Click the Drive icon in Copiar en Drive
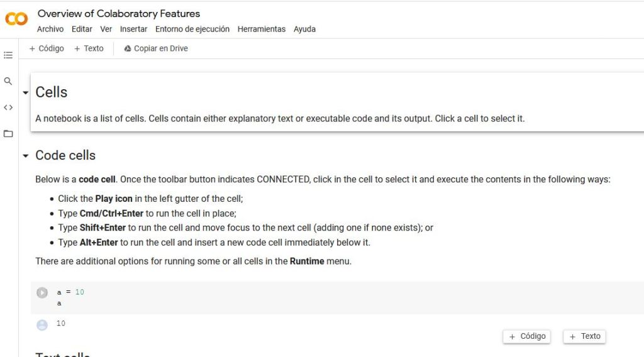 128,48
